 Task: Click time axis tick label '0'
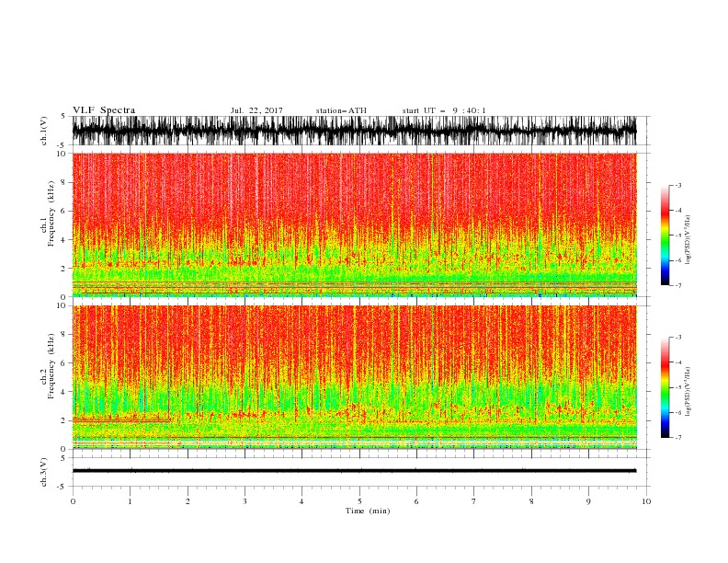[x=73, y=501]
